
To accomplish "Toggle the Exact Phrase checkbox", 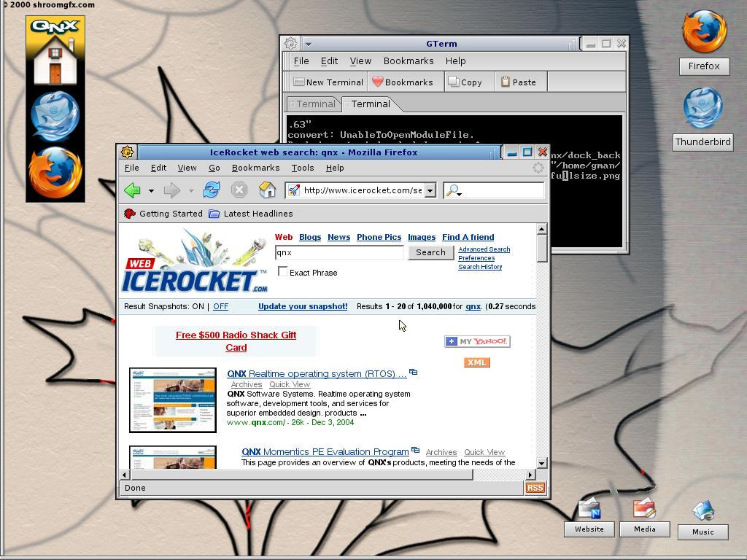I will click(x=282, y=271).
